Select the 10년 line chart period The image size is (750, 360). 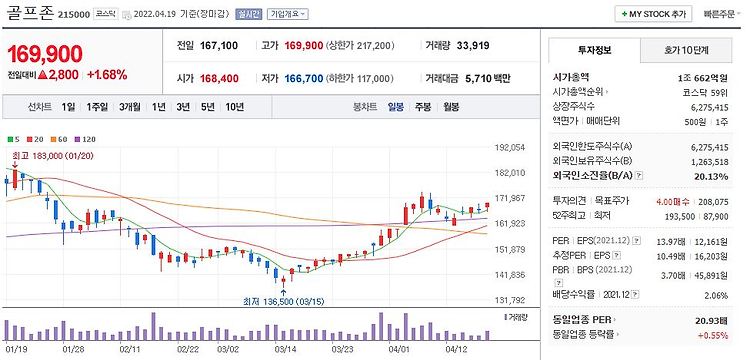tap(234, 107)
